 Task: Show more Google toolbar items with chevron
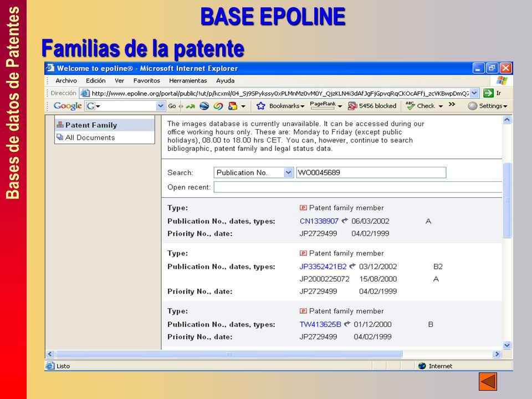452,104
